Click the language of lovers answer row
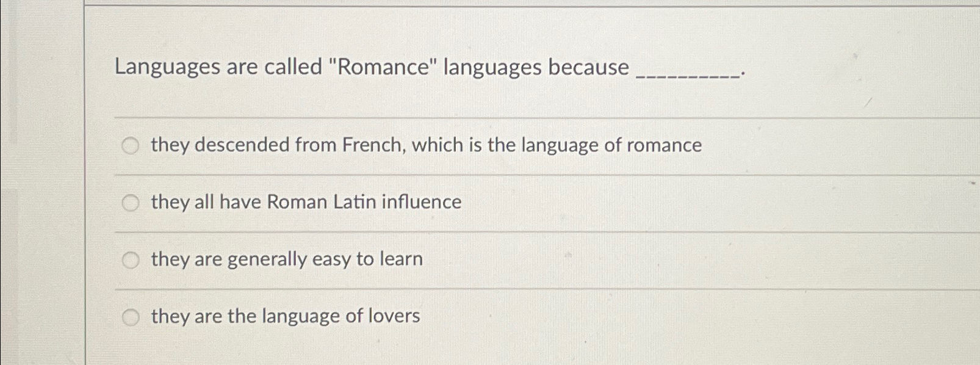Image resolution: width=980 pixels, height=365 pixels. tap(284, 316)
